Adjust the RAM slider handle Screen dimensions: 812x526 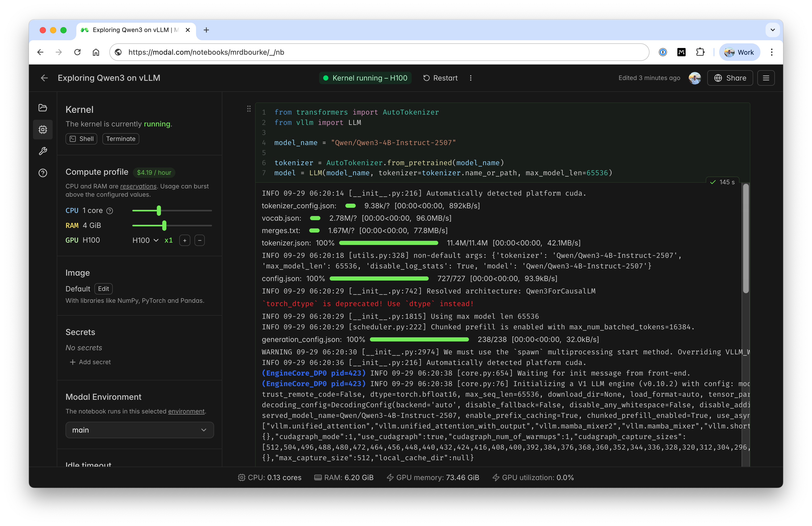pos(164,226)
